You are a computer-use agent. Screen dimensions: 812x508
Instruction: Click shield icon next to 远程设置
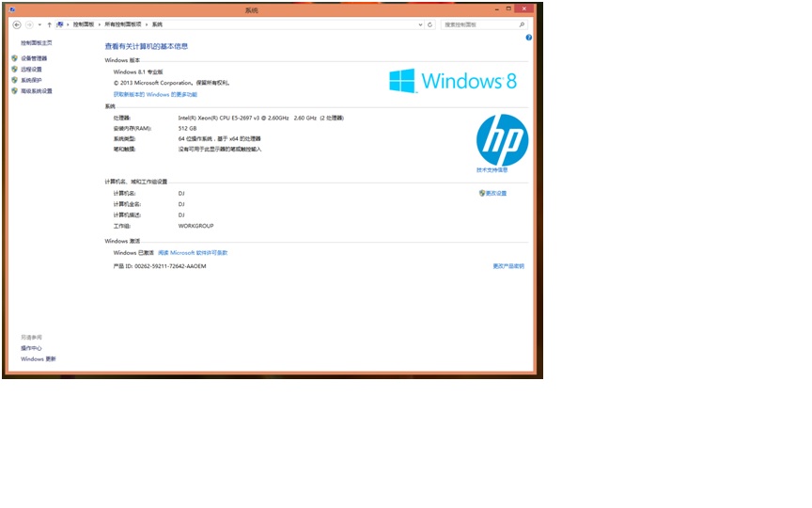point(14,69)
